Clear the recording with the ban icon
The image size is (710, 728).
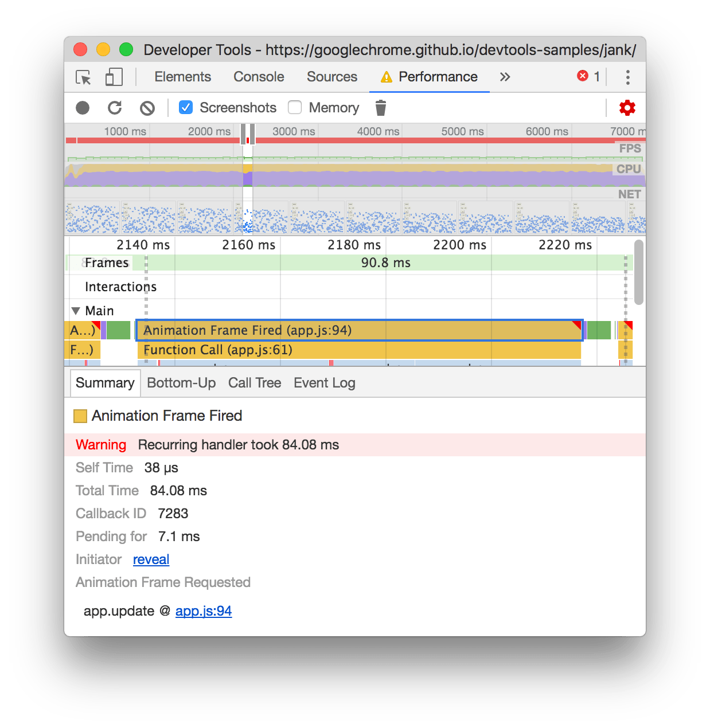[x=147, y=108]
